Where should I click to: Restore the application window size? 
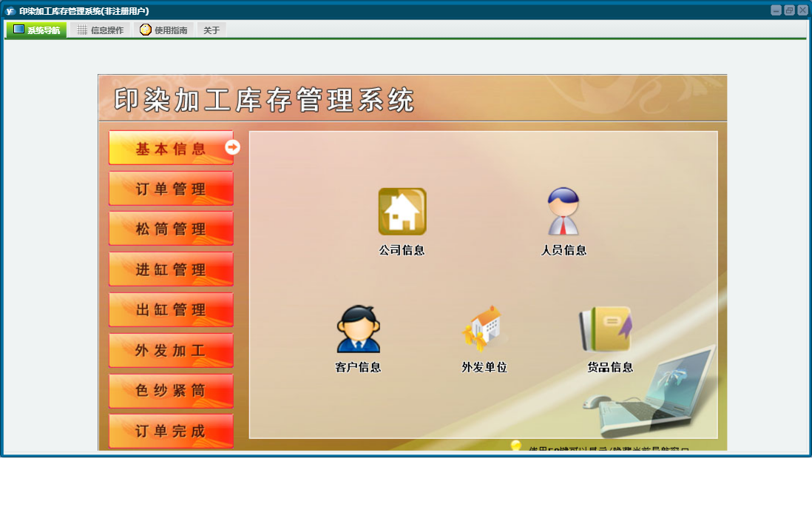click(x=789, y=10)
